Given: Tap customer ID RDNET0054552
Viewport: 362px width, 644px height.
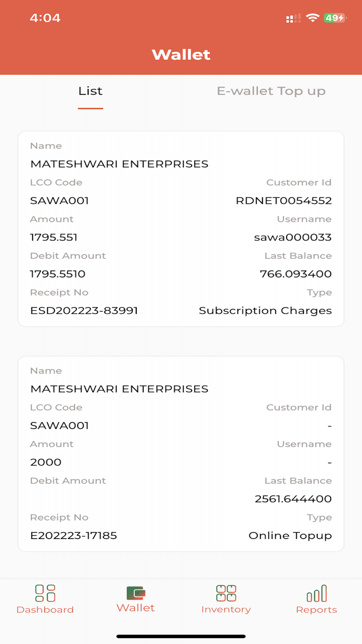Looking at the screenshot, I should (284, 201).
